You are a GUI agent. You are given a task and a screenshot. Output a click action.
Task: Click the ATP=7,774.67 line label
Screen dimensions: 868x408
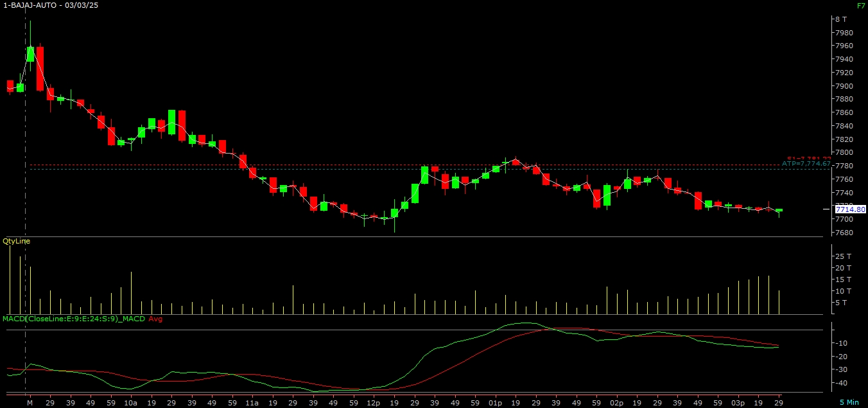coord(806,164)
